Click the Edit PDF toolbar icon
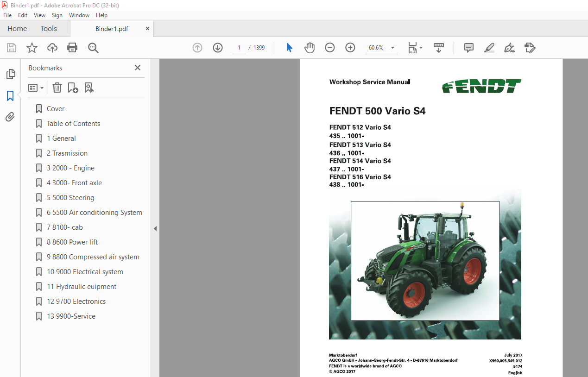This screenshot has width=588, height=377. (530, 48)
